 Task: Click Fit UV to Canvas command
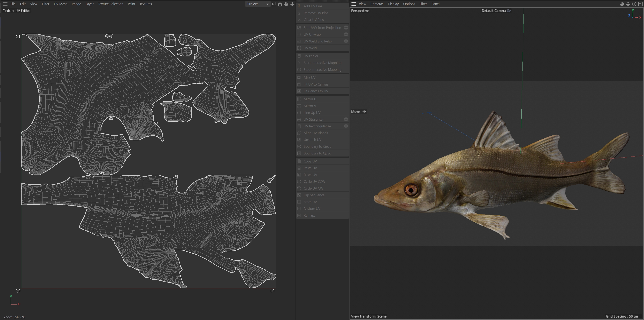tap(316, 85)
